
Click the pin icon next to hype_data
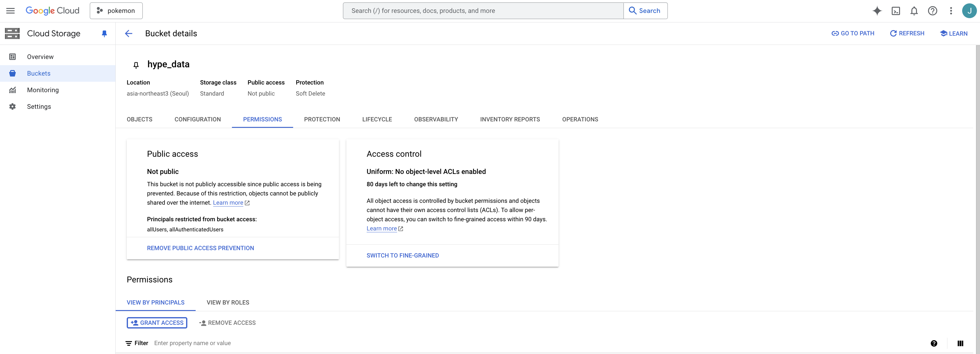pyautogui.click(x=136, y=65)
